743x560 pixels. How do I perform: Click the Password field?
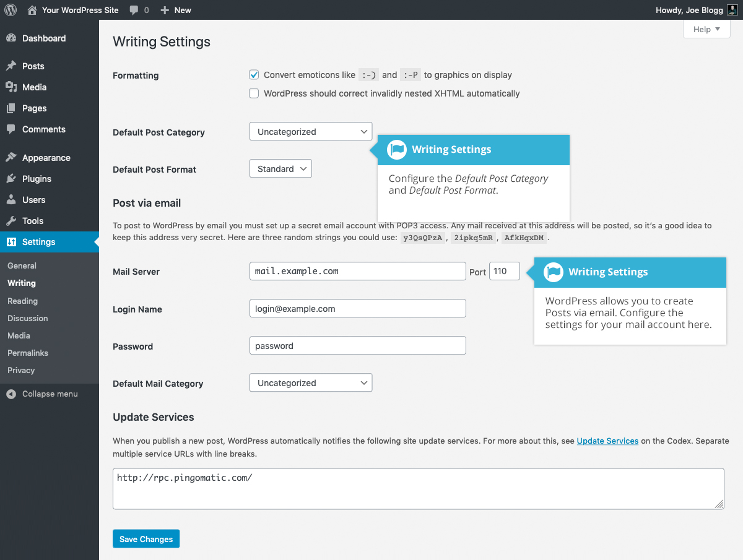[x=358, y=346]
